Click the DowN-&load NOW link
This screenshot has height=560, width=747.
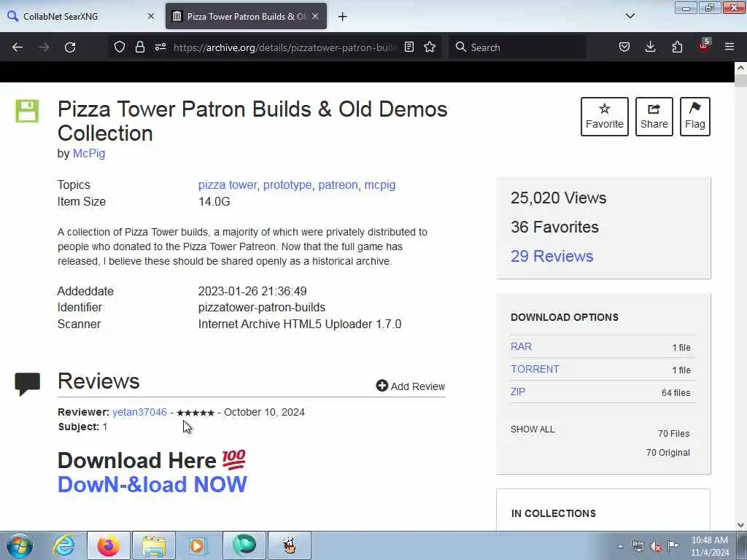tap(152, 484)
